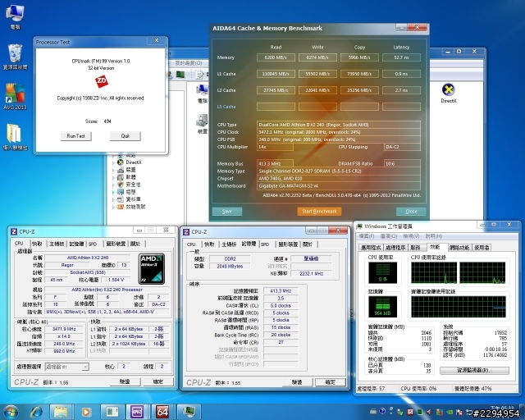Switch to AIDA64 red 64 taskbar icon

point(162,412)
